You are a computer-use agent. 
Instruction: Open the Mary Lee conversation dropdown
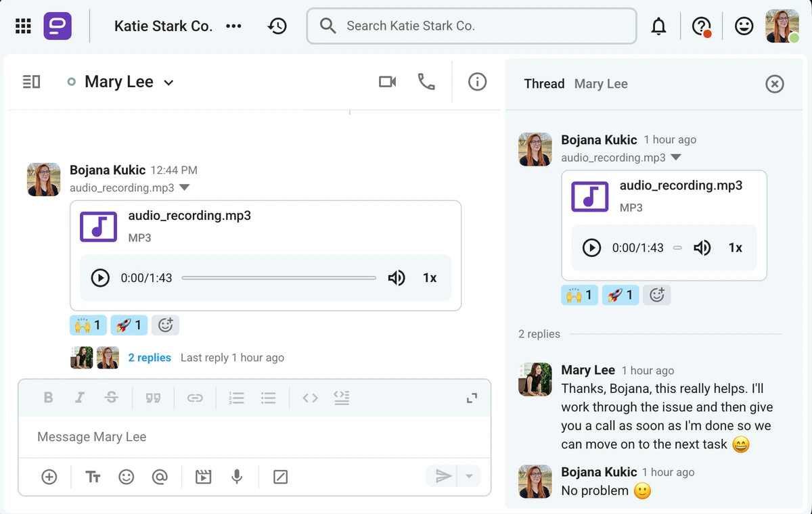tap(168, 81)
